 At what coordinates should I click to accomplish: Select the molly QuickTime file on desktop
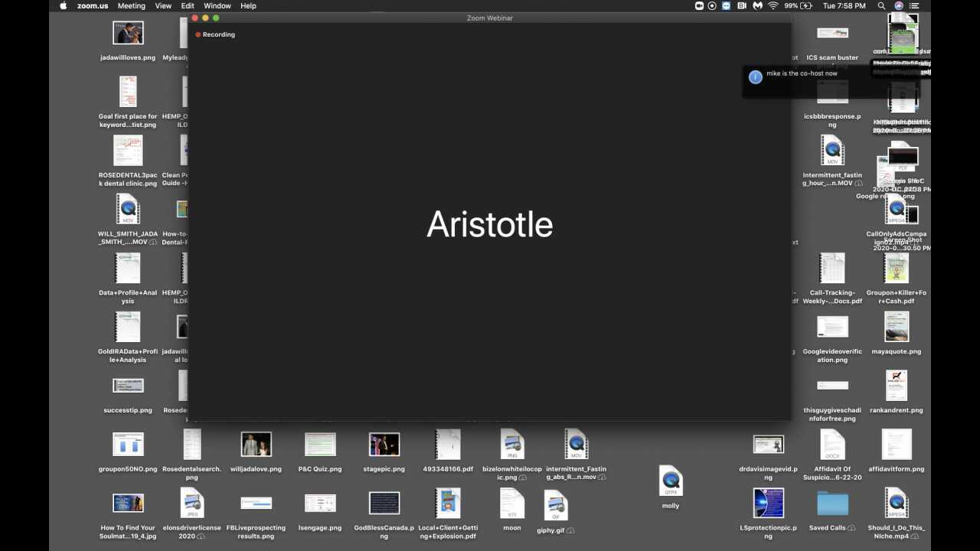click(x=671, y=481)
